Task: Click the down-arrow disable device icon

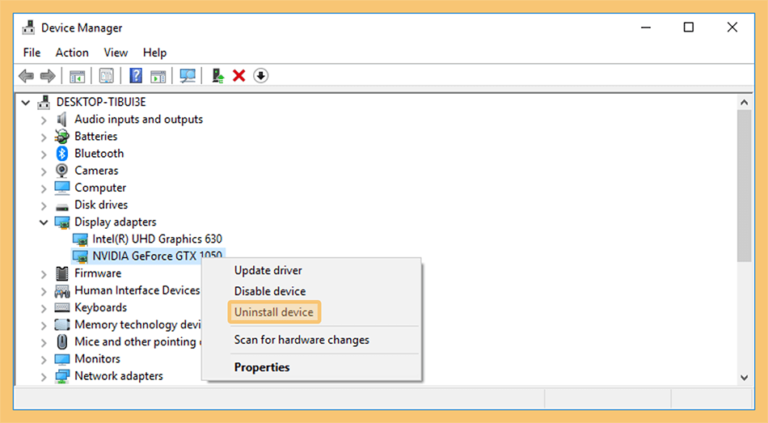Action: point(261,76)
